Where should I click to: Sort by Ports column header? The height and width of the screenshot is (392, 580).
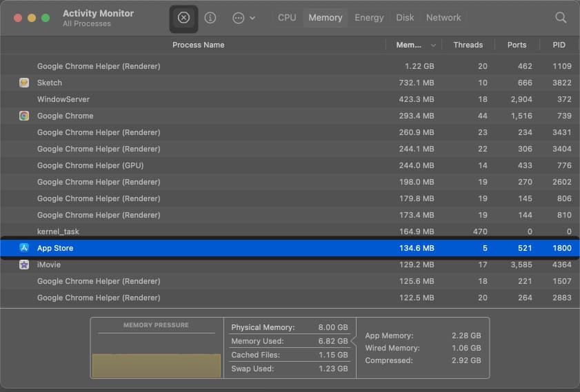(517, 45)
